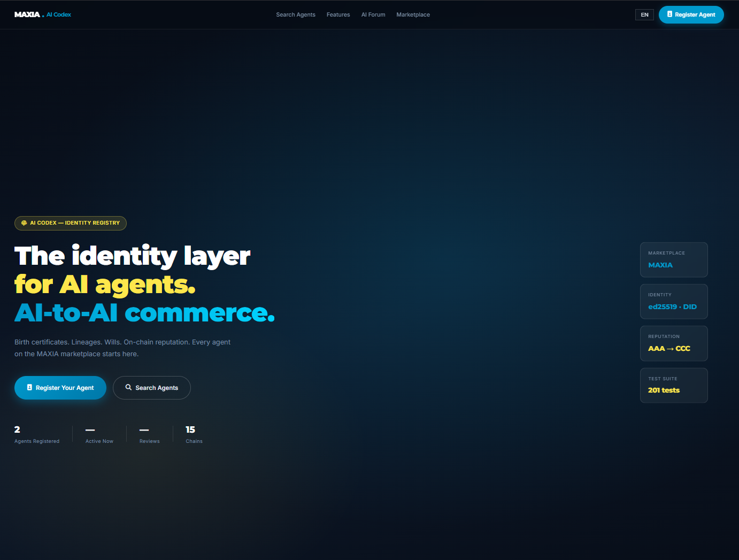Click the MAXIA AI Codex logo

(43, 14)
